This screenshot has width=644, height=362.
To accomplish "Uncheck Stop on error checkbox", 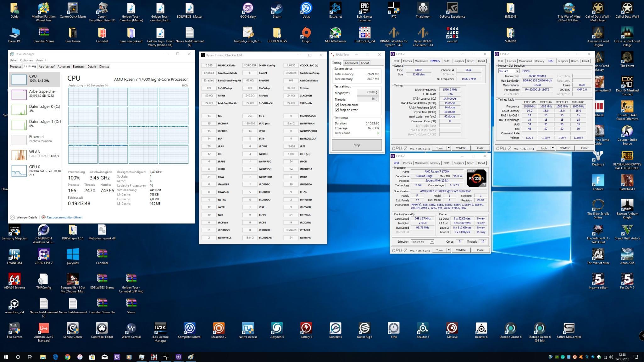I will coord(337,110).
